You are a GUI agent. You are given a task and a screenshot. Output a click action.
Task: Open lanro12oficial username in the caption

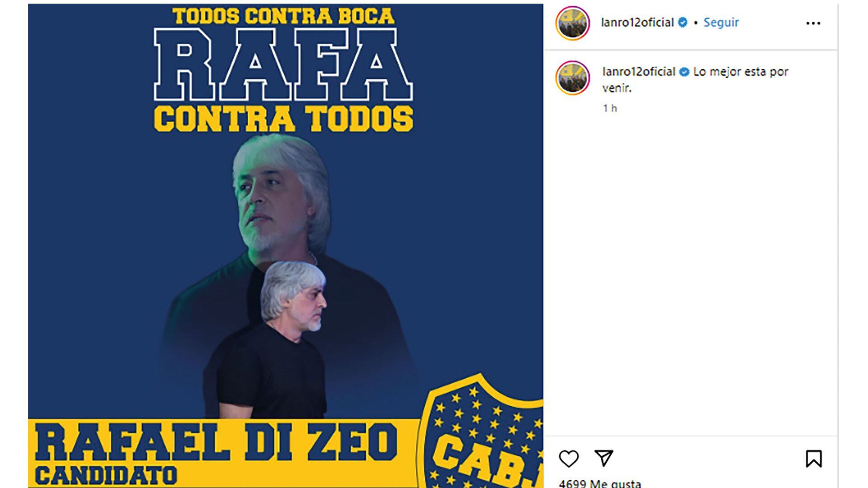pyautogui.click(x=639, y=72)
